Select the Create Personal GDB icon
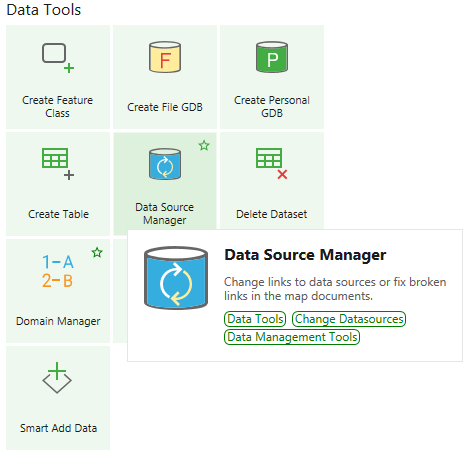471x455 pixels. pyautogui.click(x=272, y=57)
